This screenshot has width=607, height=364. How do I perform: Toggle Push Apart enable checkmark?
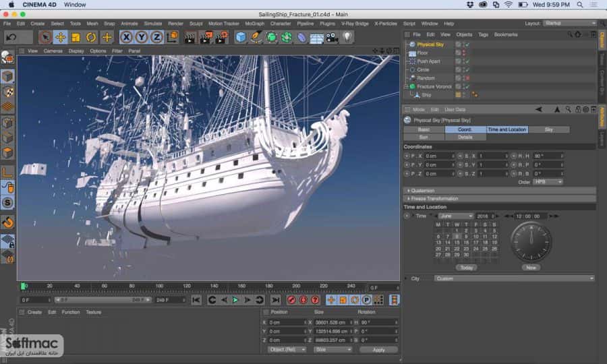[x=467, y=61]
